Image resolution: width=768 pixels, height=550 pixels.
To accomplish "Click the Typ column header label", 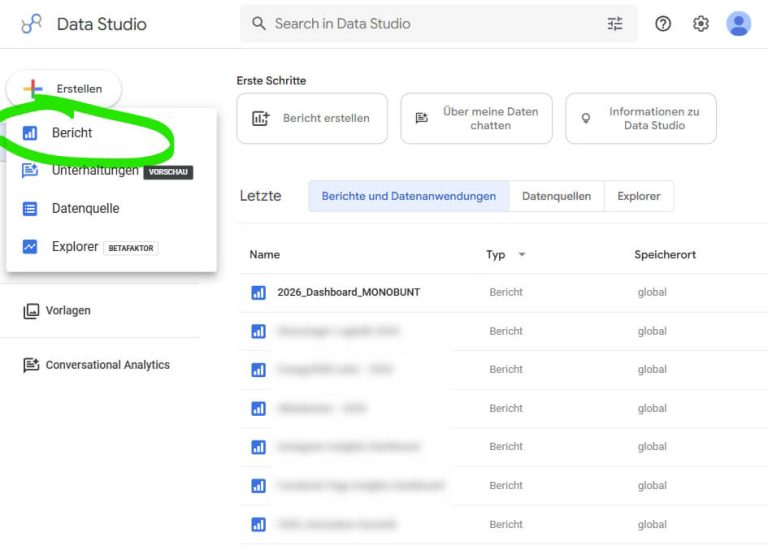I will point(495,255).
